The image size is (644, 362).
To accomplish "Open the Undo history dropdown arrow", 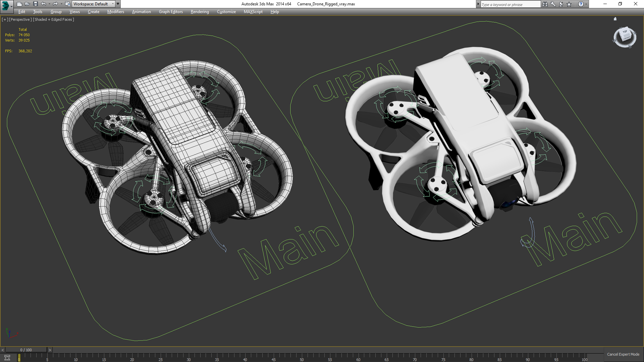I will [x=49, y=4].
